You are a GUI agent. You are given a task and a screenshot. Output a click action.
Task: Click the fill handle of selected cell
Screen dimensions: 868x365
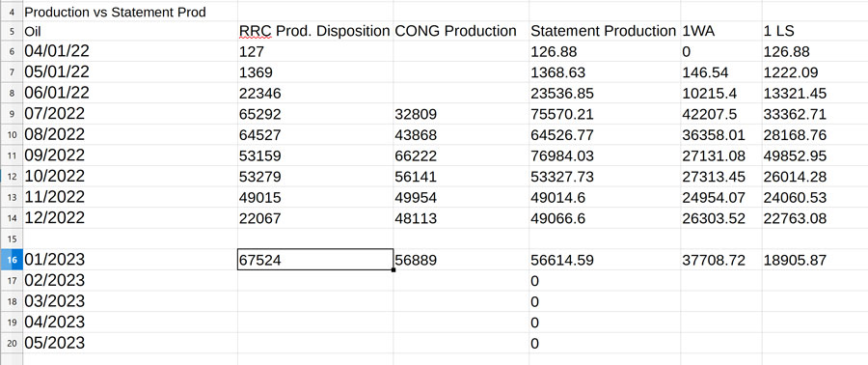[393, 269]
